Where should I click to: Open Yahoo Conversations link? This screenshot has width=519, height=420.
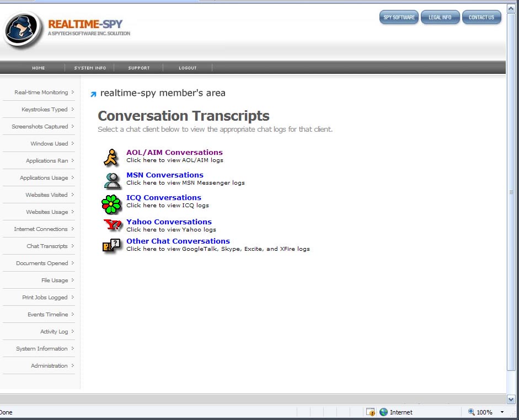169,222
